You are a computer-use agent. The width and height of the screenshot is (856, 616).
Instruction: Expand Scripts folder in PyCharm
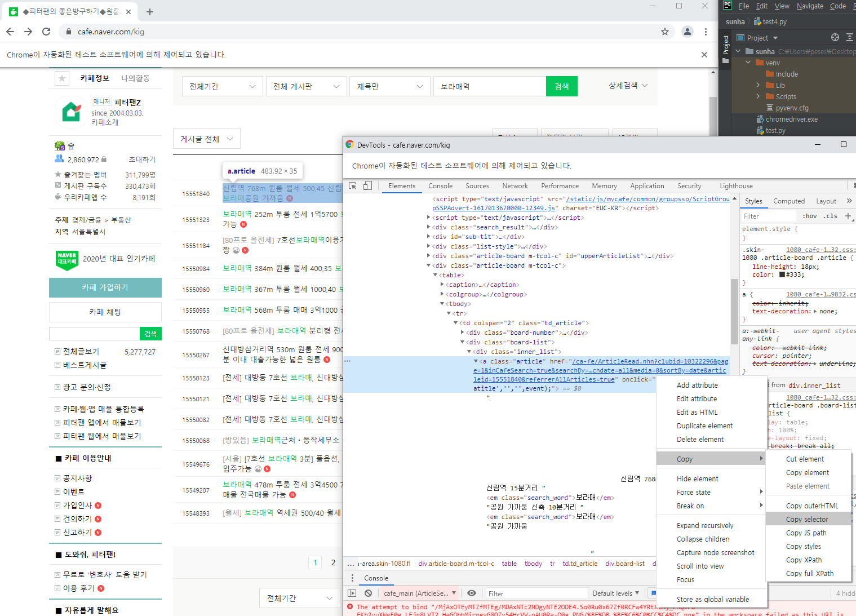759,96
